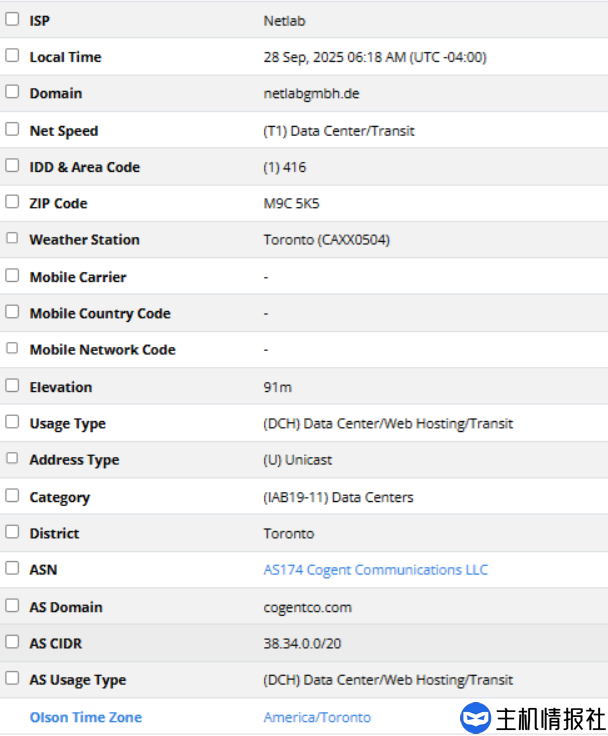This screenshot has height=736, width=608.
Task: Check the Category row checkbox
Action: (x=12, y=495)
